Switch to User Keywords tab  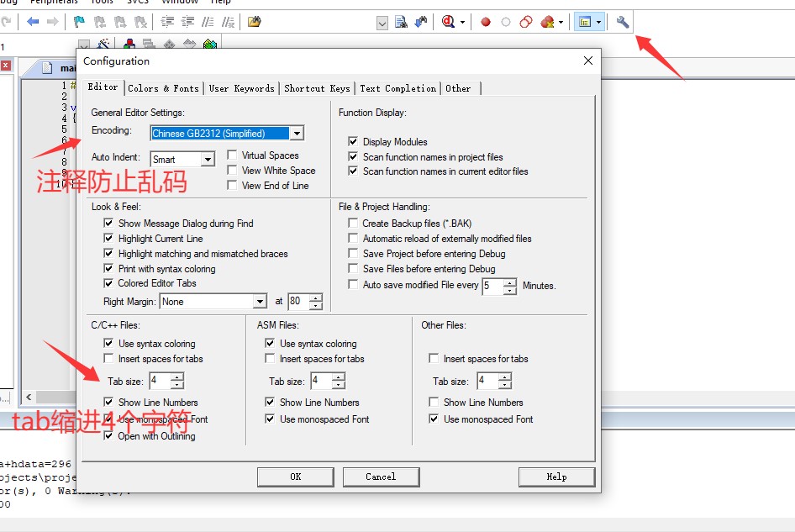[241, 88]
